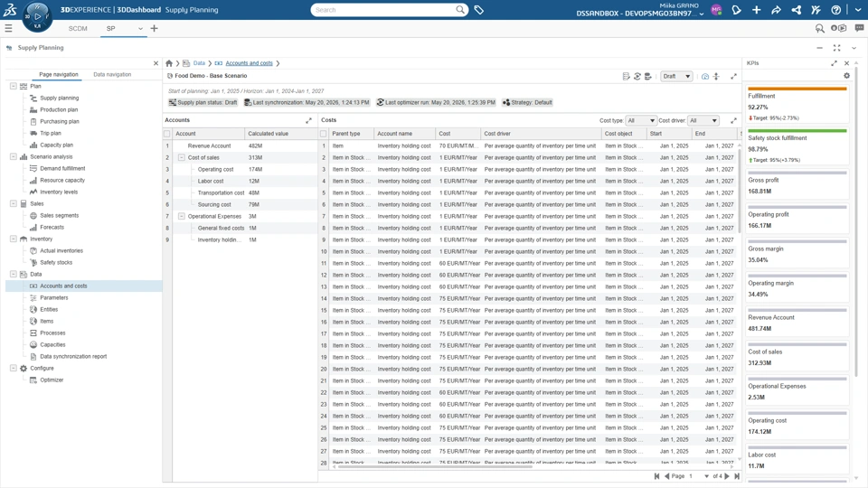Image resolution: width=868 pixels, height=488 pixels.
Task: Add a new dashboard tab
Action: tap(154, 28)
